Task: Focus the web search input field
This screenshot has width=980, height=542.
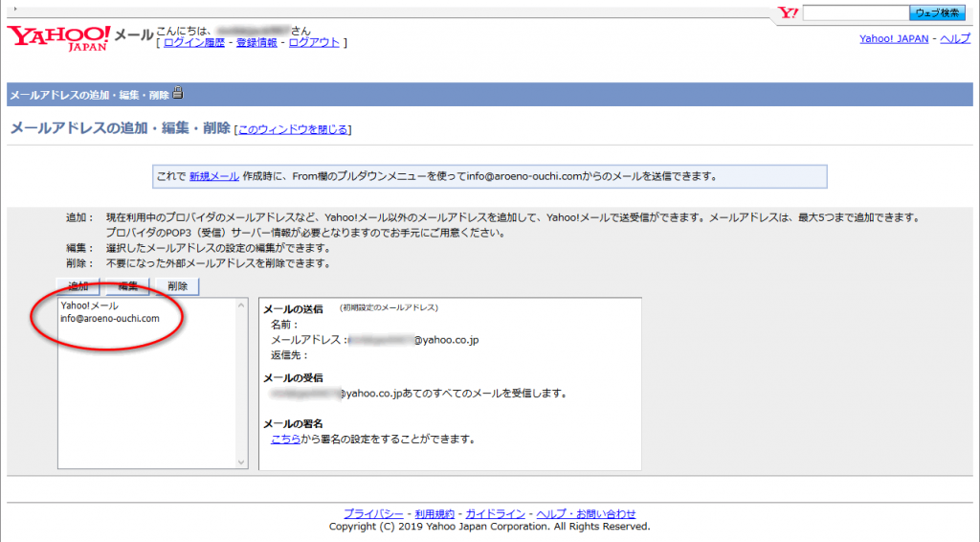Action: coord(856,12)
